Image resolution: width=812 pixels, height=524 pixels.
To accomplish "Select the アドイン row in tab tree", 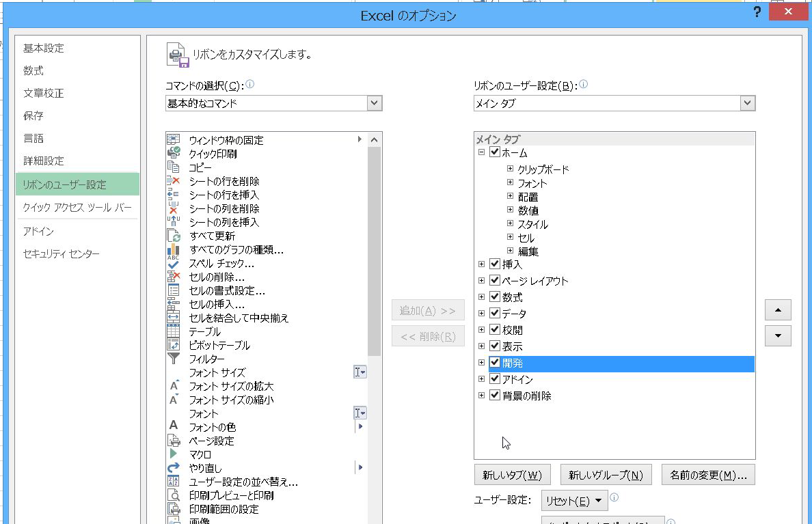I will point(621,379).
